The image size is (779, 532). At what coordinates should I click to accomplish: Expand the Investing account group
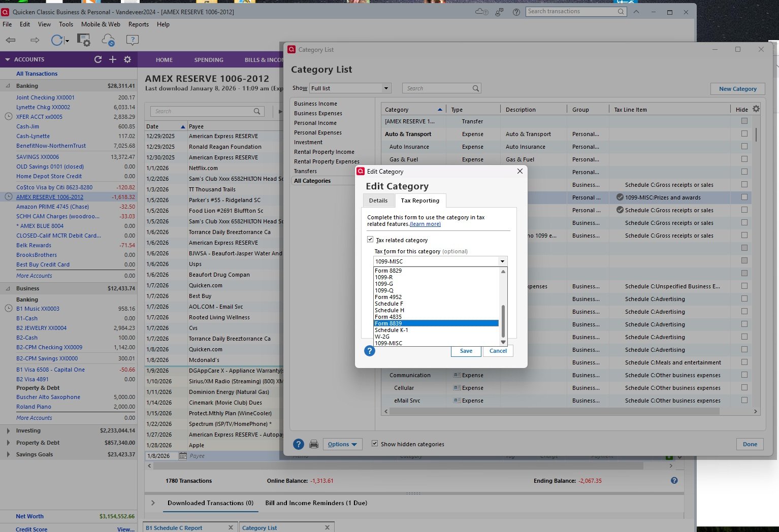pos(8,430)
